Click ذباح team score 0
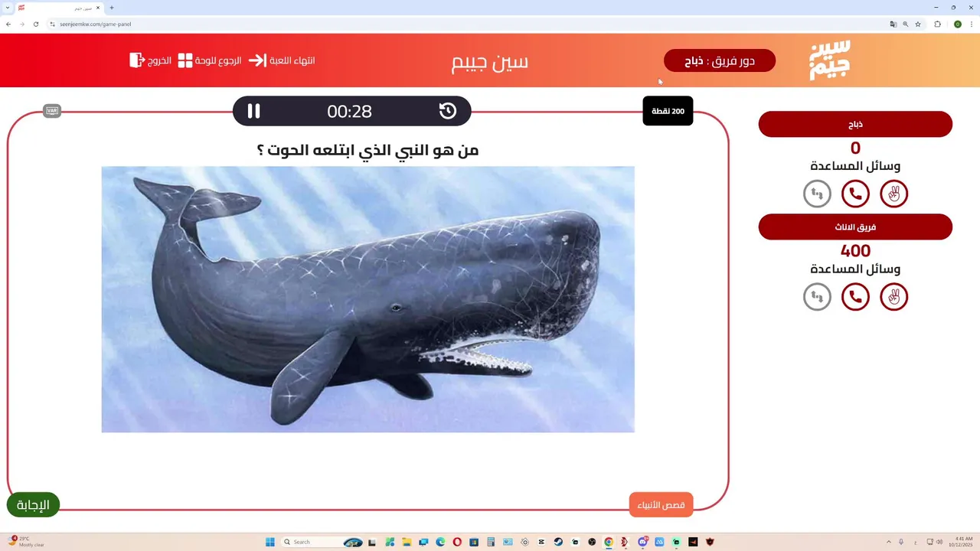 (855, 148)
